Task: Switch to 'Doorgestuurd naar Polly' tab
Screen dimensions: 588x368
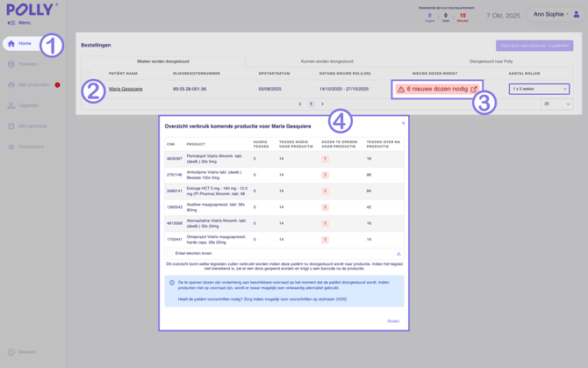Action: click(x=491, y=61)
